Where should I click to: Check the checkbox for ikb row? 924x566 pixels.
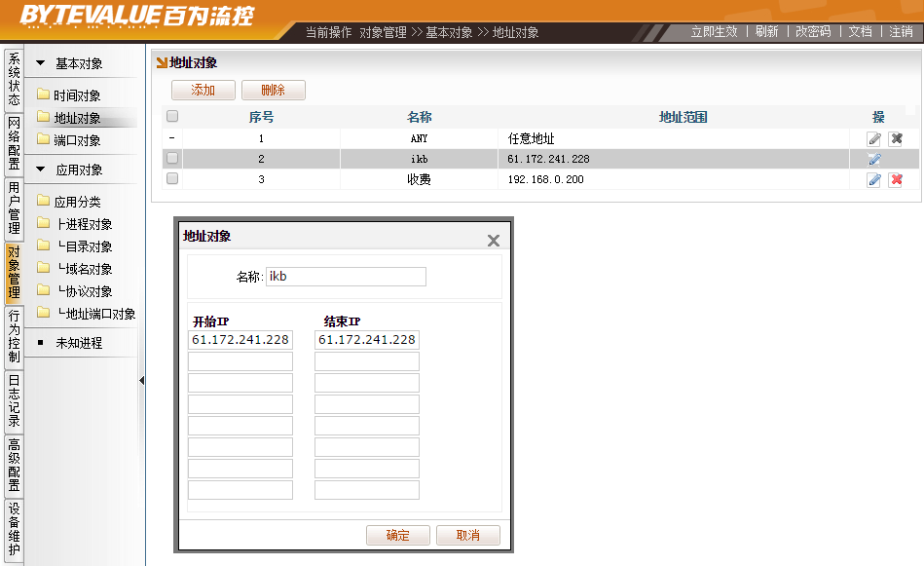(172, 159)
